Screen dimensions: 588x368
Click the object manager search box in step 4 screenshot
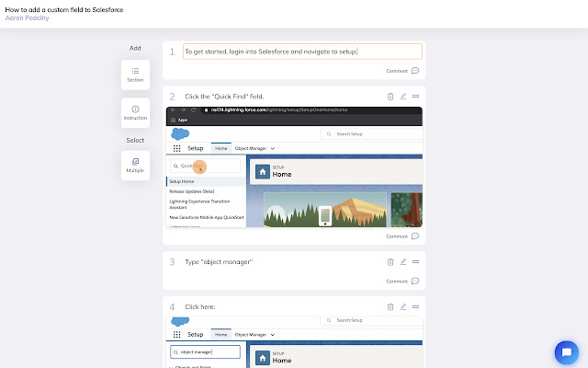(x=205, y=351)
